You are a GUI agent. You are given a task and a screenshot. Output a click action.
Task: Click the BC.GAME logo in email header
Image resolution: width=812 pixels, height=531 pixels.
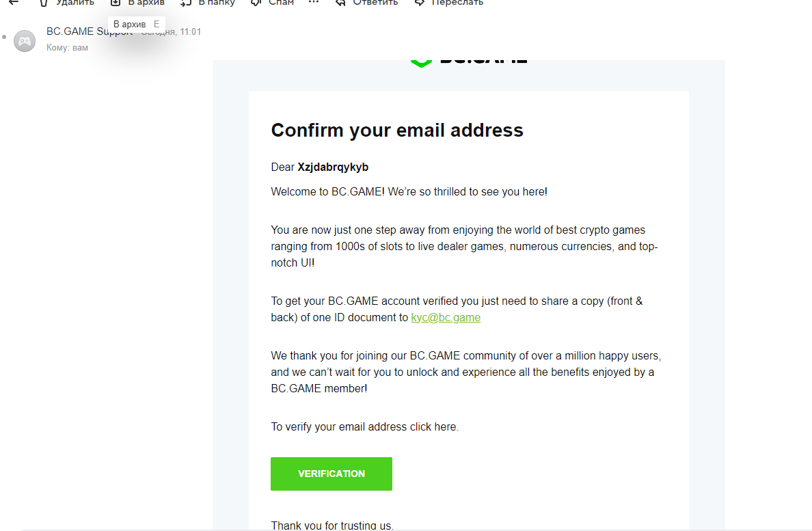point(468,61)
